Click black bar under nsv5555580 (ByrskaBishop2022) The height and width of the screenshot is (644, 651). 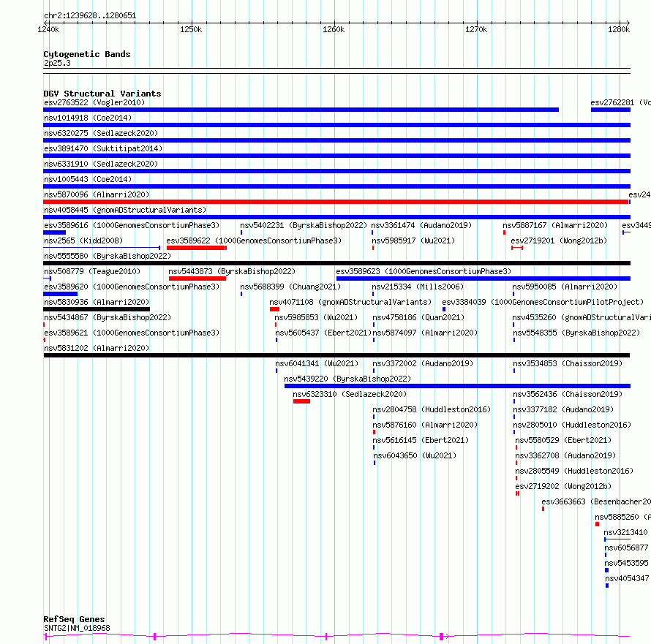tap(336, 263)
